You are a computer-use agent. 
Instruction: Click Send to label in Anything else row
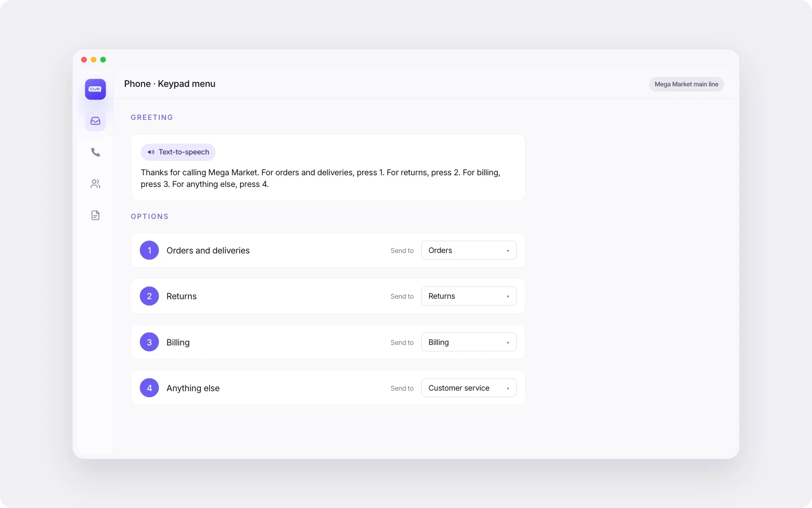(x=402, y=389)
